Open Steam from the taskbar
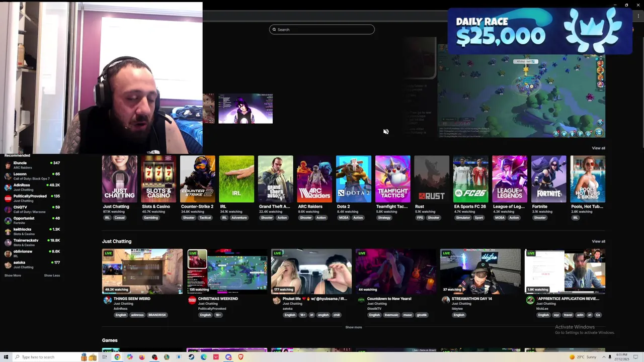 click(191, 357)
